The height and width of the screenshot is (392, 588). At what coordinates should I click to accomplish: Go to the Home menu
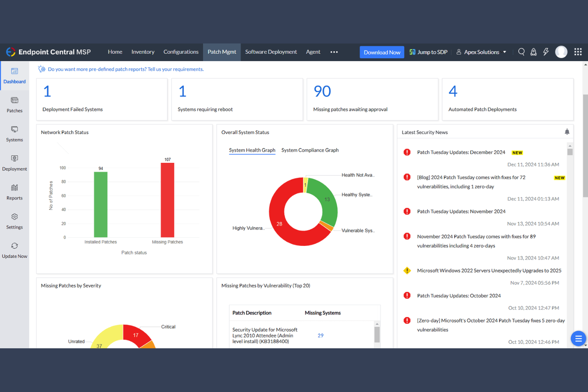coord(115,52)
